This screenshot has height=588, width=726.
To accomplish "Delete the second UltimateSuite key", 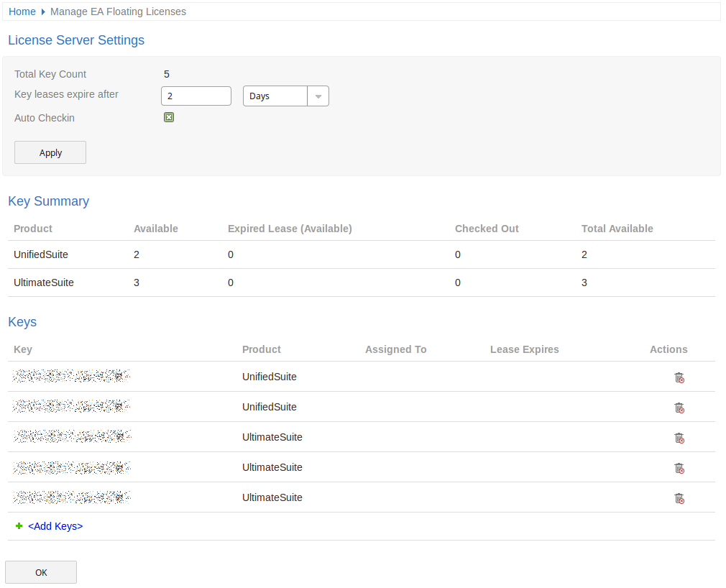I will pos(679,468).
